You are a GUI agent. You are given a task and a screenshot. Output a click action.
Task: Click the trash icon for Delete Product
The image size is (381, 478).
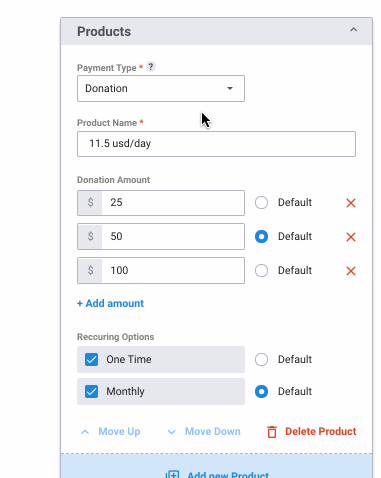click(272, 432)
